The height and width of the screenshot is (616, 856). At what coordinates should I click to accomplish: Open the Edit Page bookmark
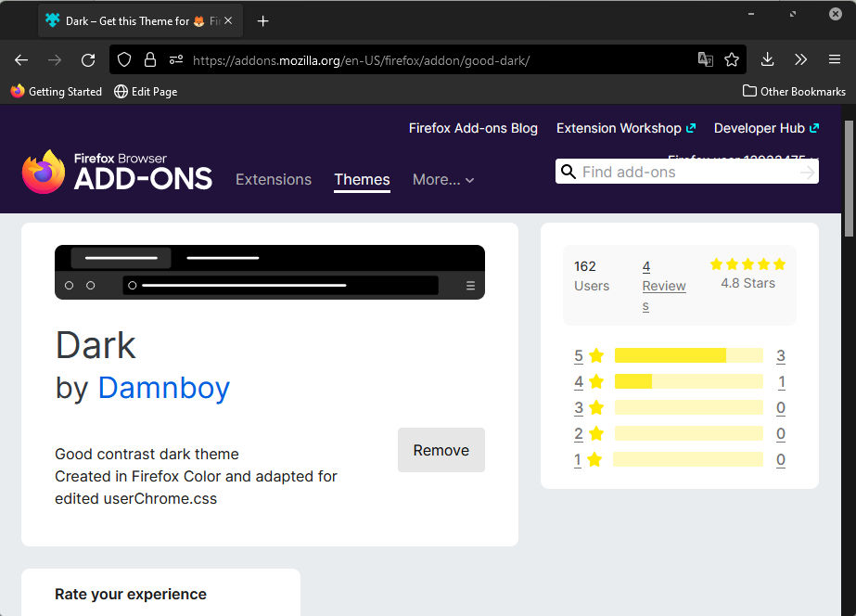click(x=146, y=91)
